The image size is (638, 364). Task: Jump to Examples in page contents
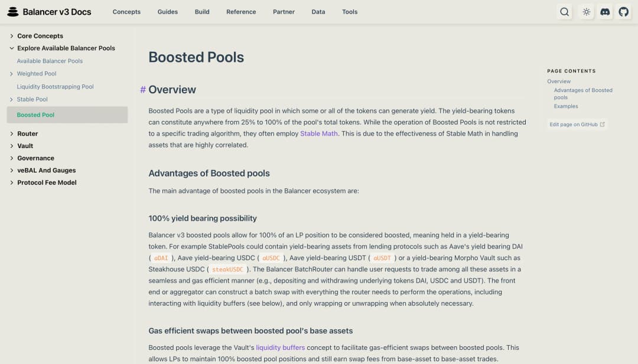tap(566, 106)
